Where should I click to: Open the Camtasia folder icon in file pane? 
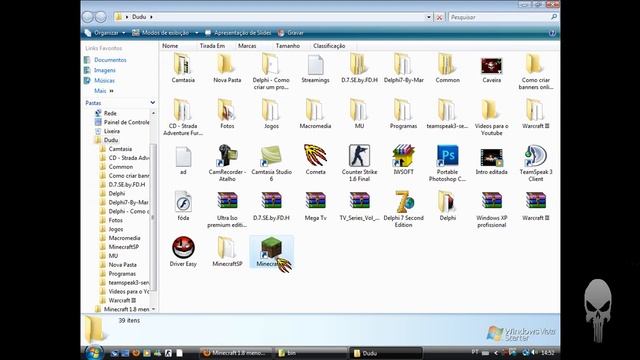coord(182,64)
